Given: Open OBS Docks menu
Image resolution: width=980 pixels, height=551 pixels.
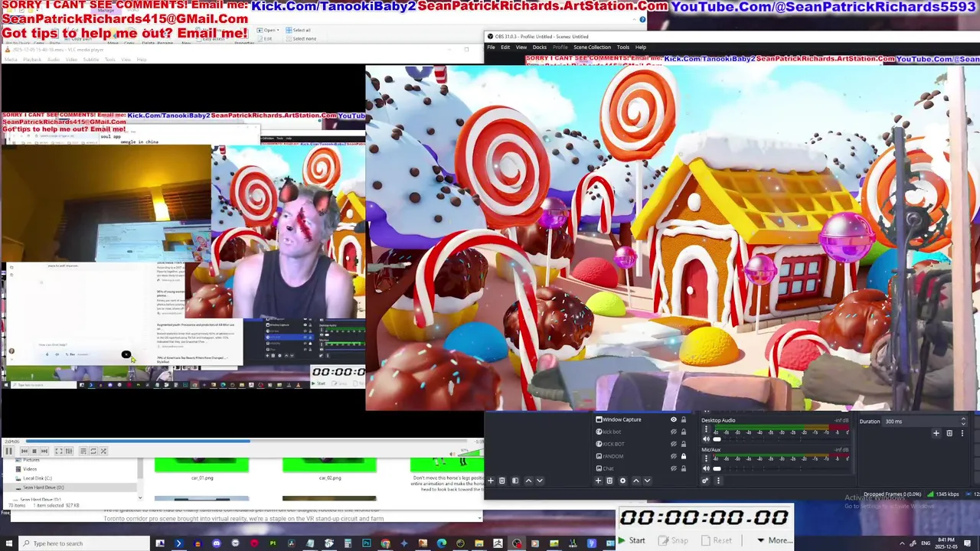Looking at the screenshot, I should click(540, 47).
